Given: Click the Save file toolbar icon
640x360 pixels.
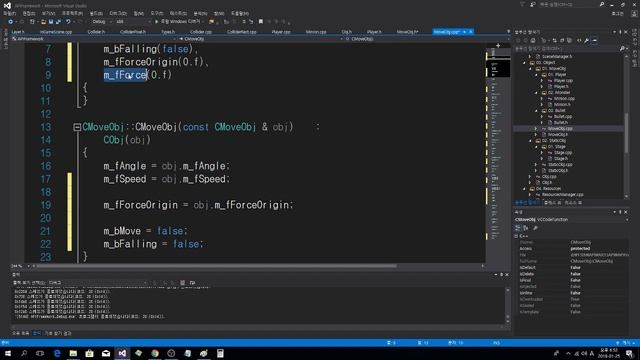Looking at the screenshot, I should [x=51, y=22].
